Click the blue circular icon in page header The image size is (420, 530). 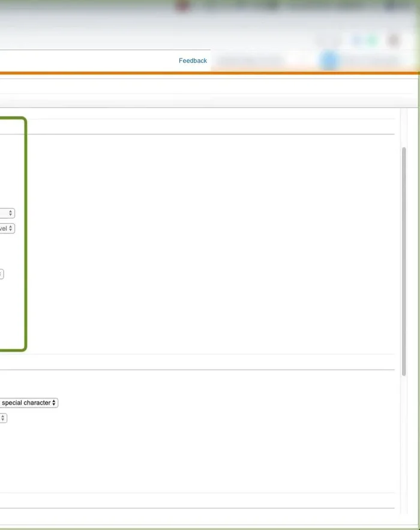[x=329, y=61]
